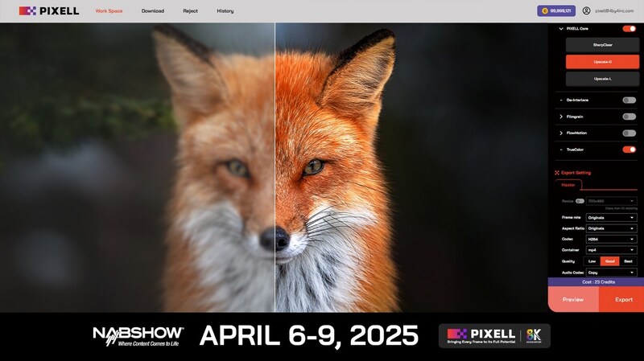Turn on the Filmgrain toggle

click(629, 117)
